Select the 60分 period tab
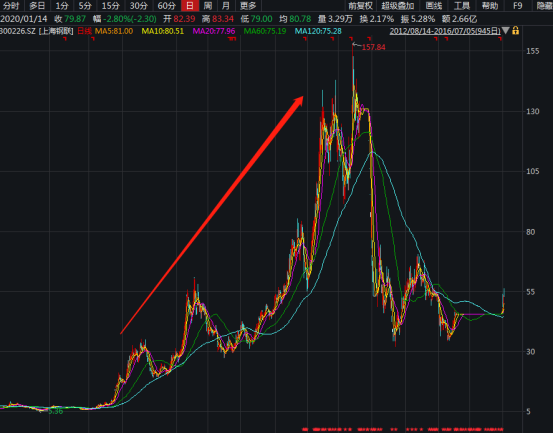The width and height of the screenshot is (554, 434). click(166, 6)
